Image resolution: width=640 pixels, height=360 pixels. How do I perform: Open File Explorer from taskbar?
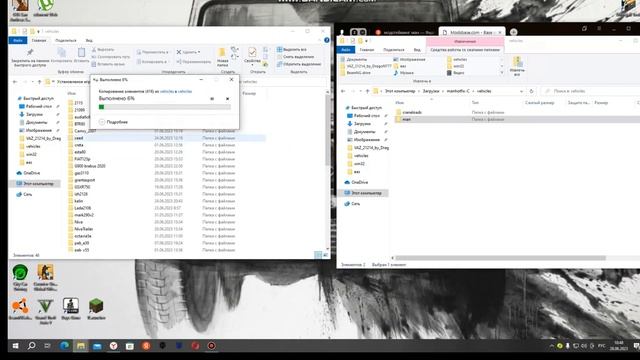tap(81, 346)
